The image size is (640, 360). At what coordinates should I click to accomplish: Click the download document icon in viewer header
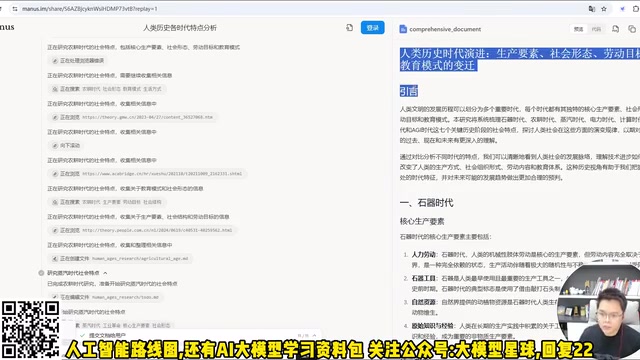coord(616,29)
